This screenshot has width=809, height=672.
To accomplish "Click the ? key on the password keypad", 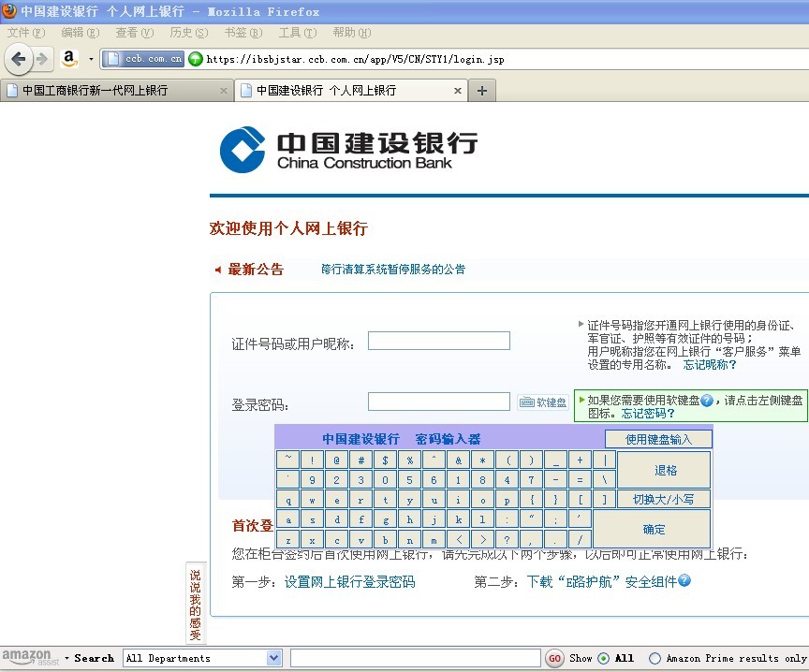I will coord(507,539).
